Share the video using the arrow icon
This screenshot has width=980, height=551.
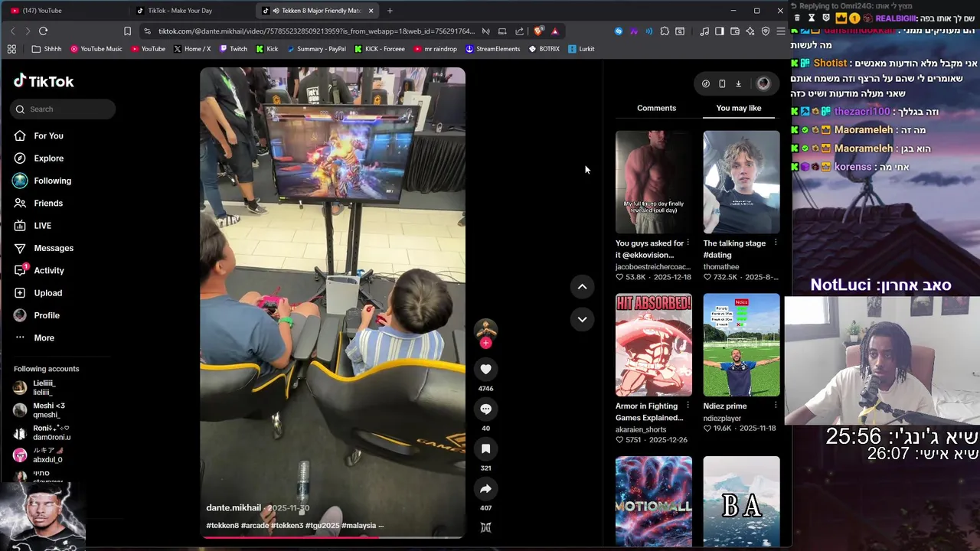tap(485, 488)
